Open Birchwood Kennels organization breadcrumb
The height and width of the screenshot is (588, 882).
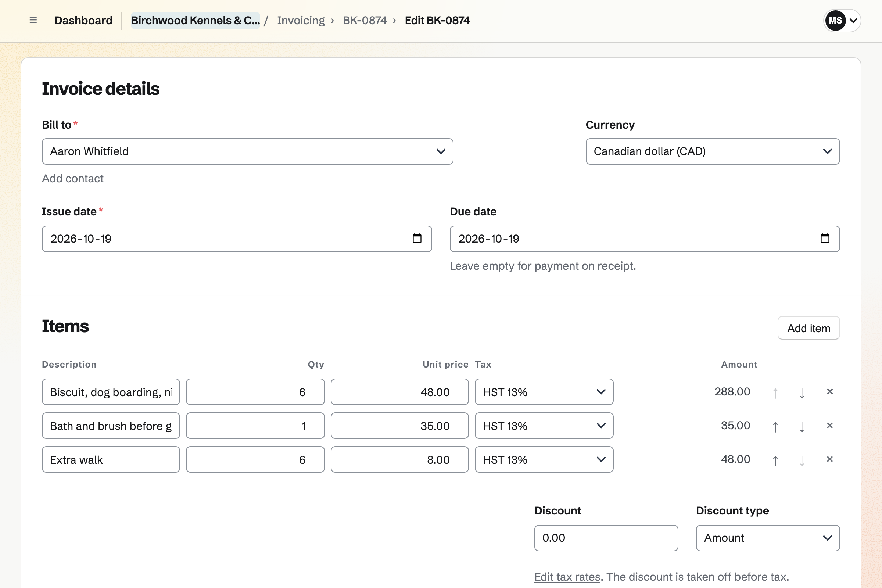196,20
